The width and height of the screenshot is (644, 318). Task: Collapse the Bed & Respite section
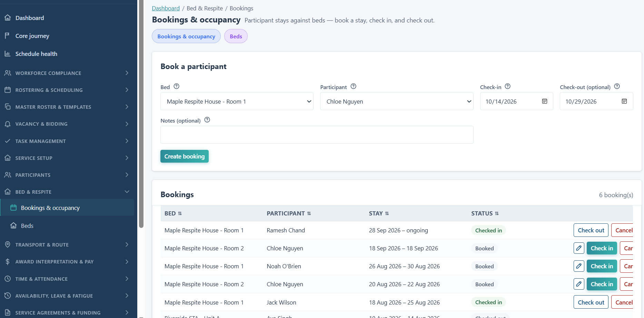point(67,192)
